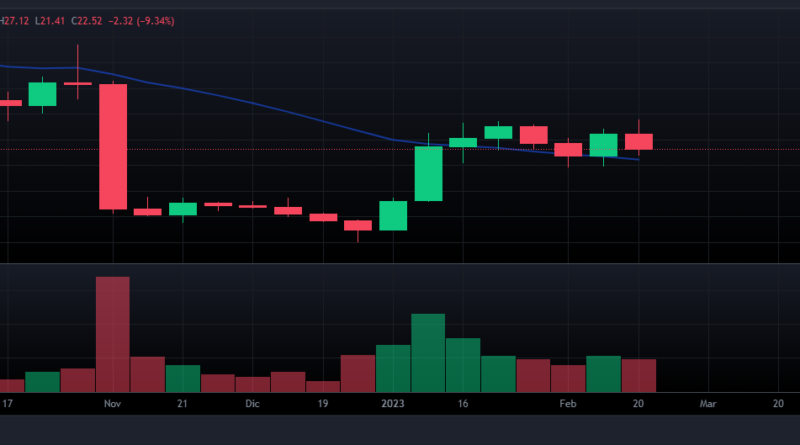Click the large red candlestick at Nov

click(x=112, y=146)
